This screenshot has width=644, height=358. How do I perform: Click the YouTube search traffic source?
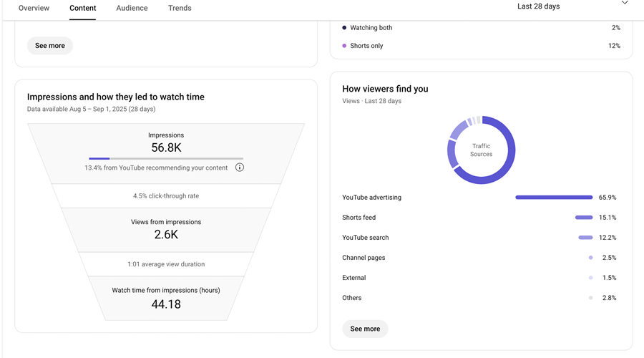(x=366, y=238)
